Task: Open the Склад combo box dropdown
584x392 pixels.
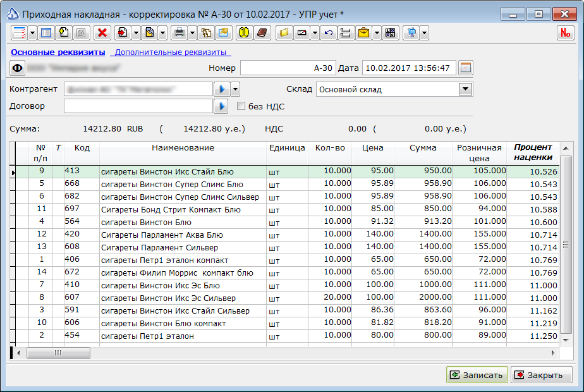Action: click(465, 89)
